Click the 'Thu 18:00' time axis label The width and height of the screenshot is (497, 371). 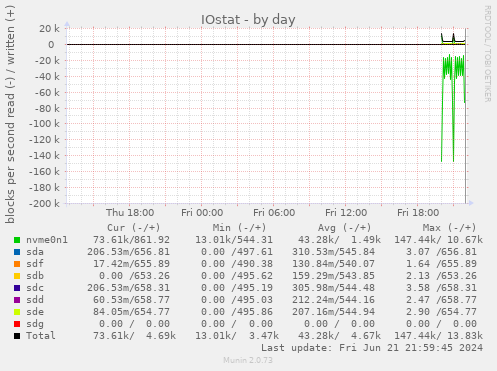point(130,213)
